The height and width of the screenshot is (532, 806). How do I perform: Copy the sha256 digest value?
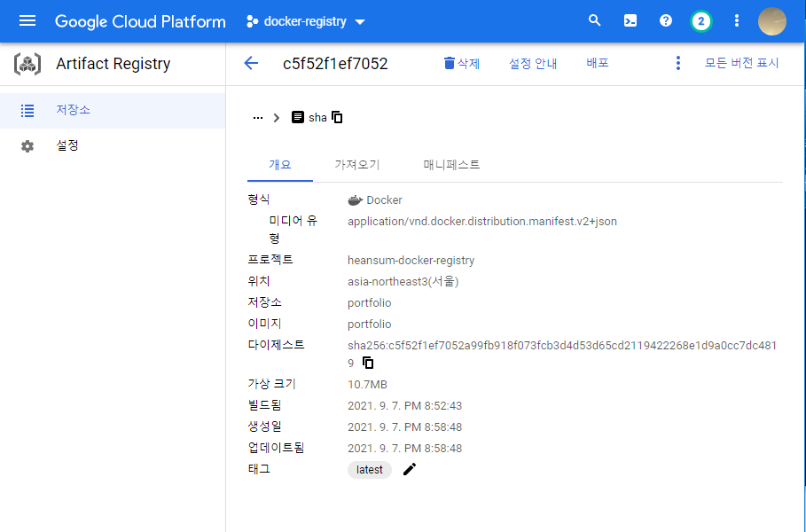[x=368, y=363]
